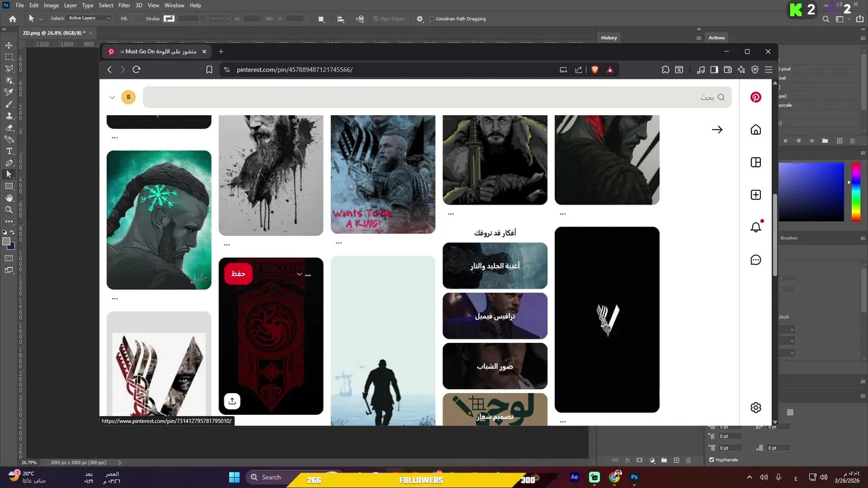Open a new browser tab
The height and width of the screenshot is (488, 868).
pyautogui.click(x=220, y=52)
